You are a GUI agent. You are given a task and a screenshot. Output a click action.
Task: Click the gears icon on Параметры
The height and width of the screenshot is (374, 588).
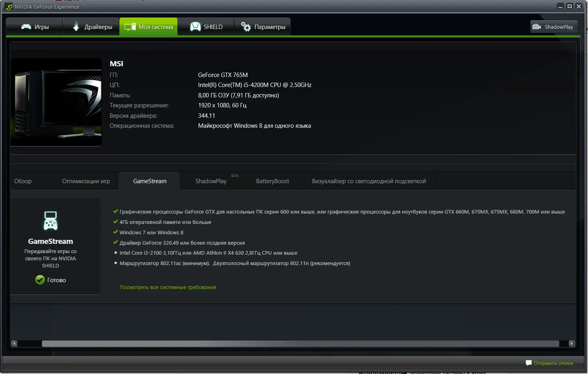(x=246, y=27)
